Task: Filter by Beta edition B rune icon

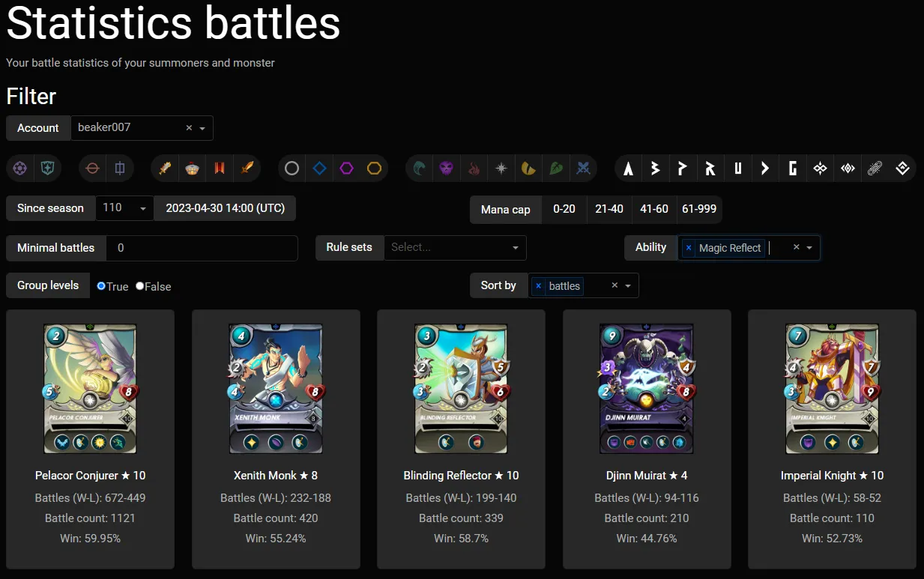Action: click(x=656, y=169)
